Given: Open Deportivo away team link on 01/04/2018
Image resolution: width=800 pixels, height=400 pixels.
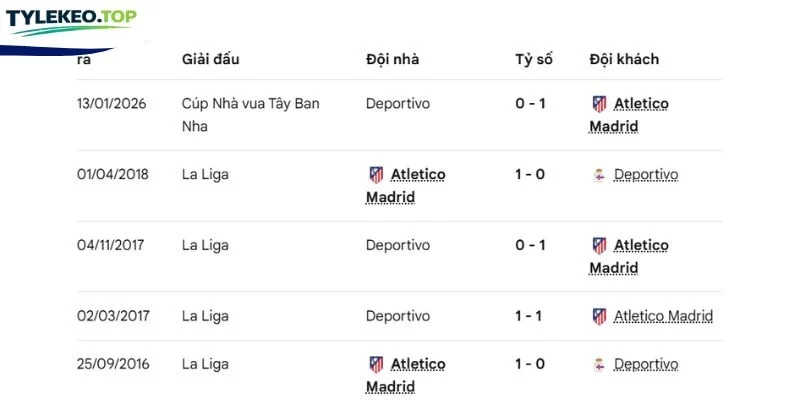Looking at the screenshot, I should pyautogui.click(x=646, y=175).
